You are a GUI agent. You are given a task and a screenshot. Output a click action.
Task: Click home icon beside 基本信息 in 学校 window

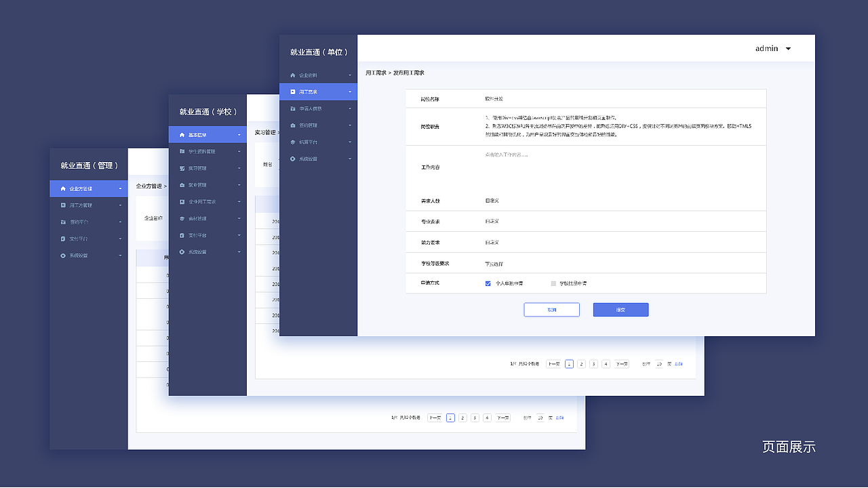(x=182, y=135)
